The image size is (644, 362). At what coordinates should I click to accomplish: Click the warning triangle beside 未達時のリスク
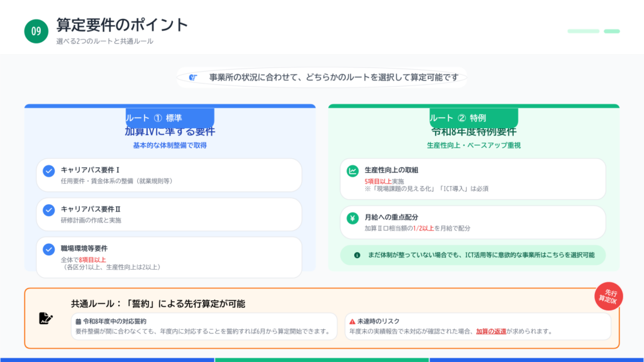click(x=352, y=321)
